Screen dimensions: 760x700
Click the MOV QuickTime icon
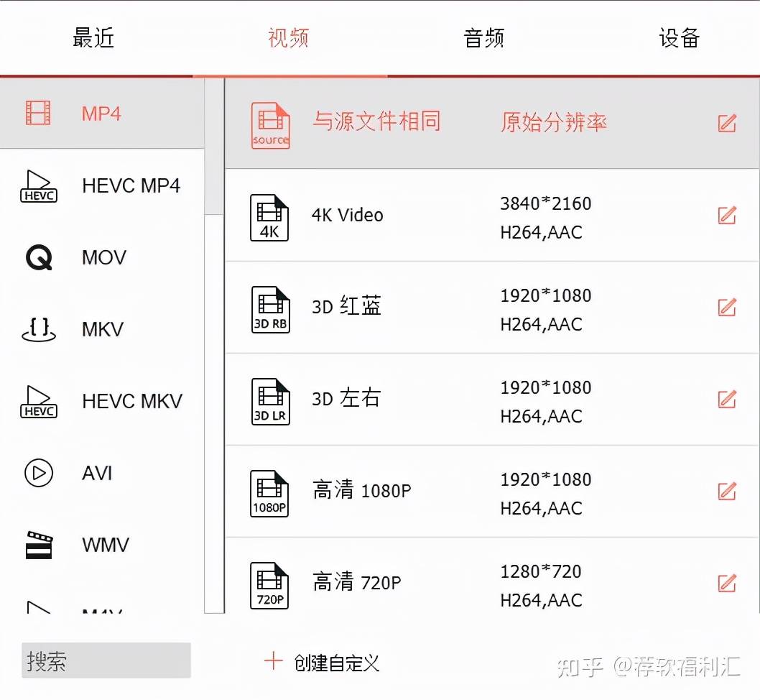coord(39,257)
